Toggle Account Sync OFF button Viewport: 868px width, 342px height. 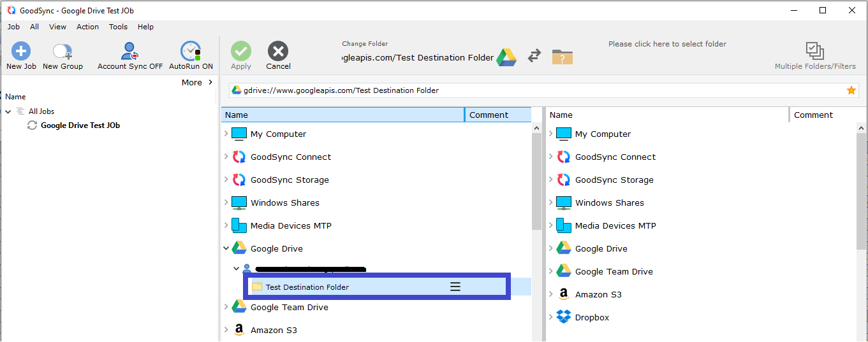[130, 52]
